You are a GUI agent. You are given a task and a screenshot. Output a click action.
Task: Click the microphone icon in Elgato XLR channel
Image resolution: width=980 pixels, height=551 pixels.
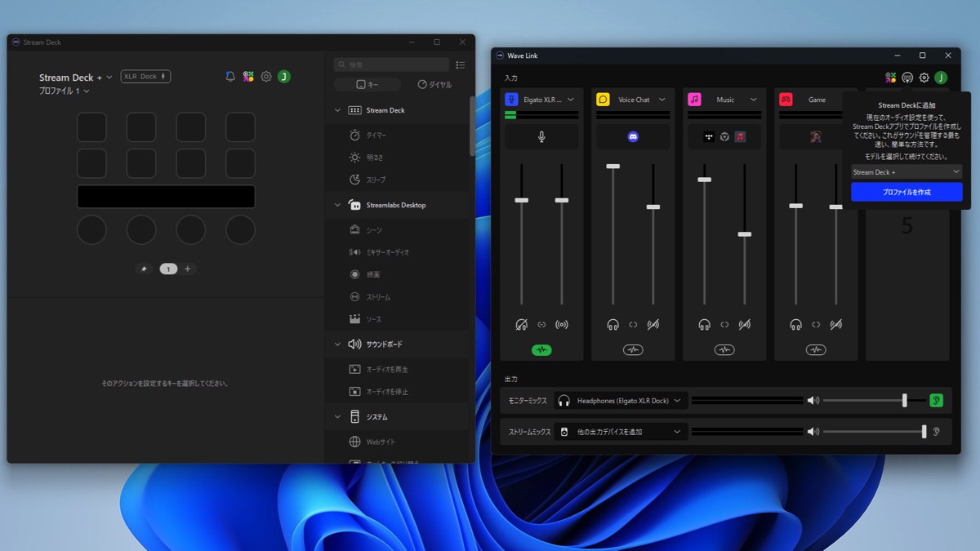541,137
